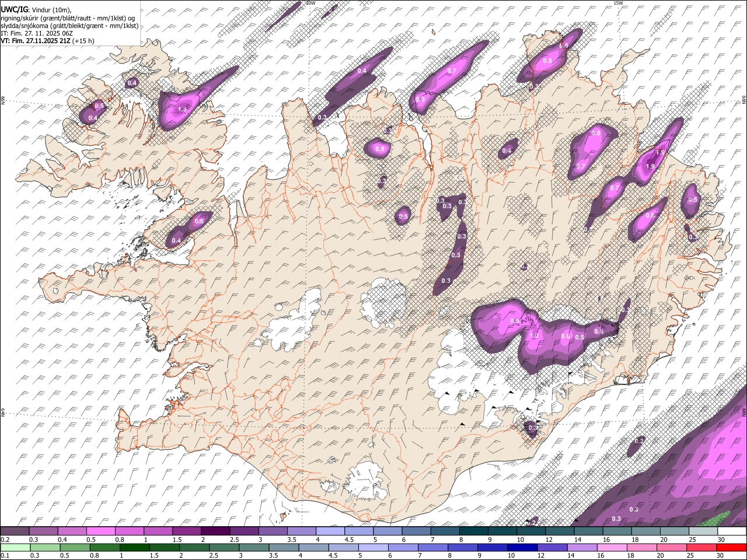This screenshot has width=747, height=560.
Task: Pick the dark teal snow swatch between 8 and 9
Action: 473,531
